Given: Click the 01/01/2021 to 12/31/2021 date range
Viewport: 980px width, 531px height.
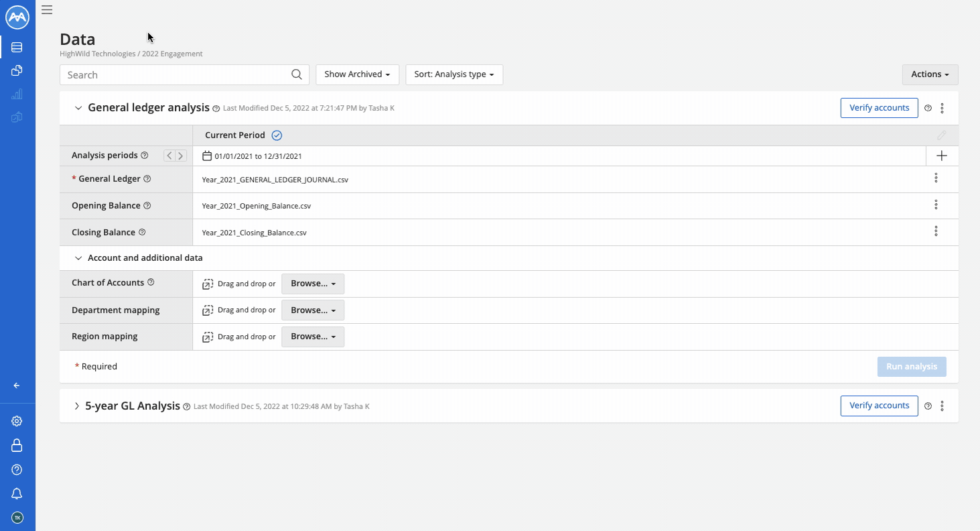Looking at the screenshot, I should pos(258,156).
